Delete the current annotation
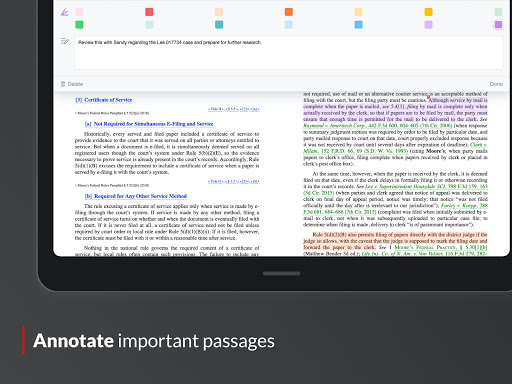Viewport: 512px width, 384px height. pos(72,84)
